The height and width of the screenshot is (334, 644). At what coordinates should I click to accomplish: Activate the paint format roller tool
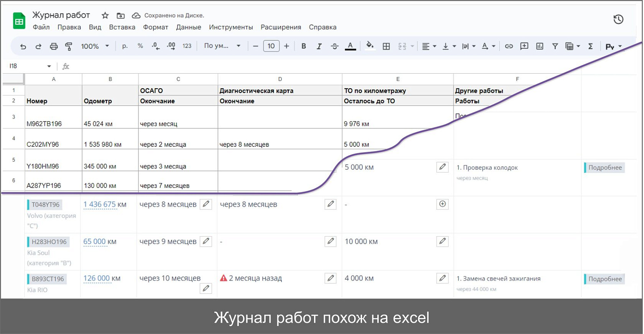[69, 46]
